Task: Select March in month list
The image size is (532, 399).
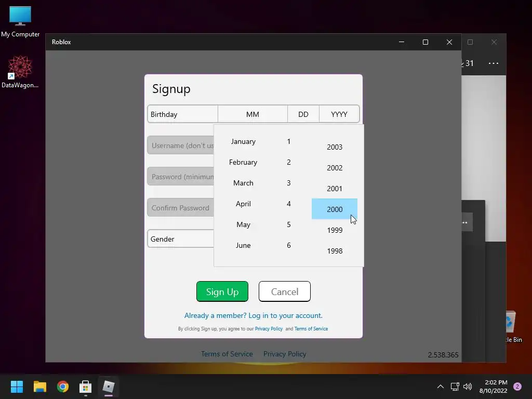Action: (x=243, y=183)
